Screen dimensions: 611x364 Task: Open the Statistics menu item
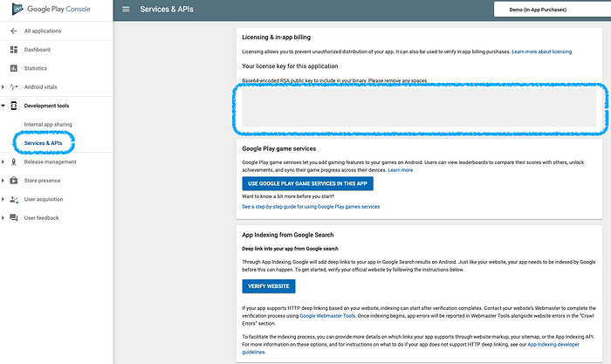tap(36, 68)
